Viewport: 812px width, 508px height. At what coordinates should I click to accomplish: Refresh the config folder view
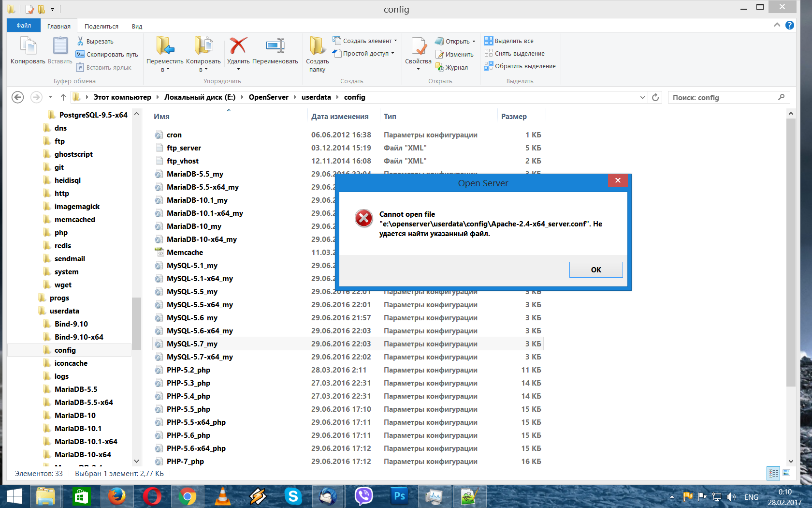click(x=655, y=97)
